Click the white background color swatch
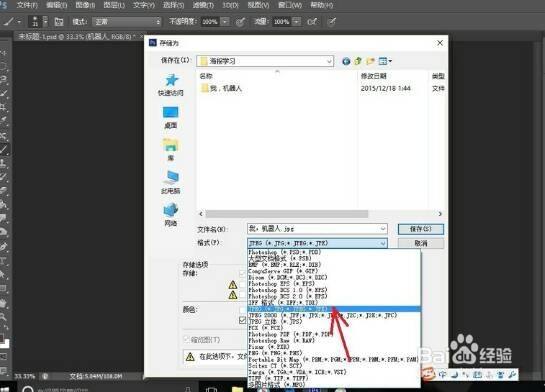 (5, 343)
